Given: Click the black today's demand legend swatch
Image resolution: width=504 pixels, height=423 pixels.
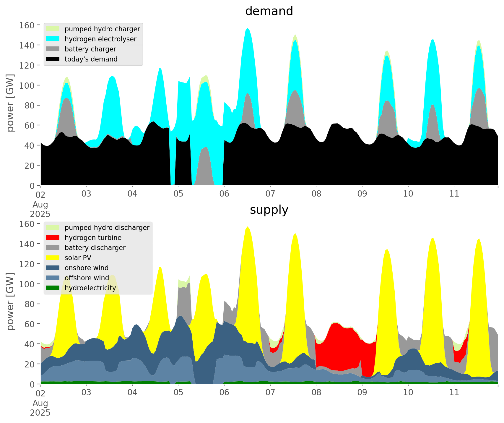Looking at the screenshot, I should point(53,59).
